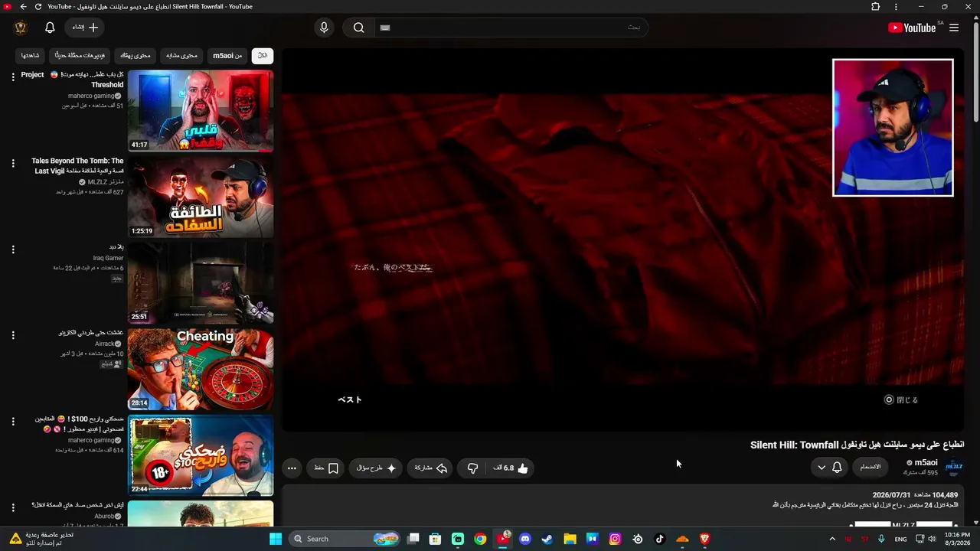
Task: Open File Explorer from the taskbar
Action: tap(570, 539)
